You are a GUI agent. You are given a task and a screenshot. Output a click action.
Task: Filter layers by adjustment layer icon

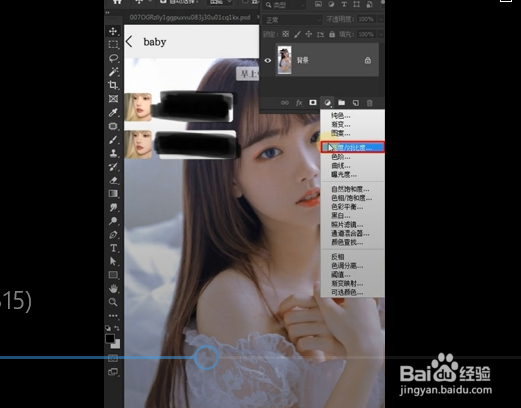pyautogui.click(x=331, y=4)
